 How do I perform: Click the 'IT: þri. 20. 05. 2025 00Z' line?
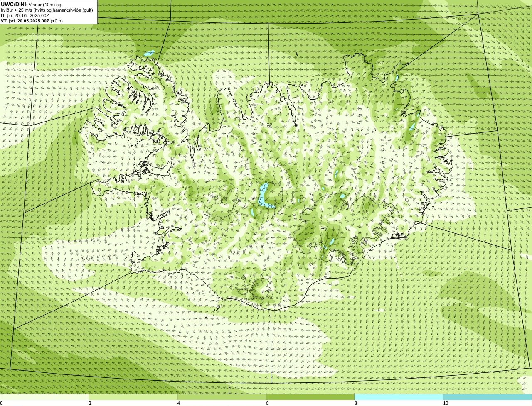click(x=25, y=15)
